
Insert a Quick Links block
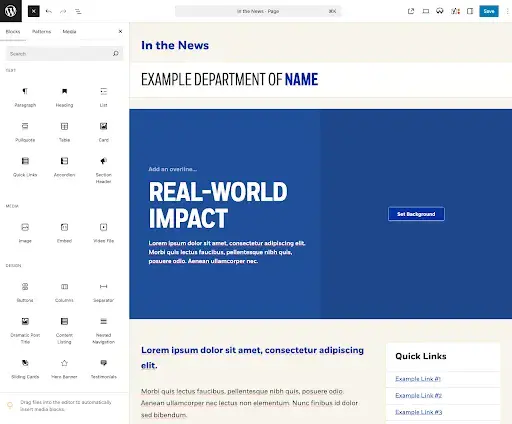[x=25, y=167]
